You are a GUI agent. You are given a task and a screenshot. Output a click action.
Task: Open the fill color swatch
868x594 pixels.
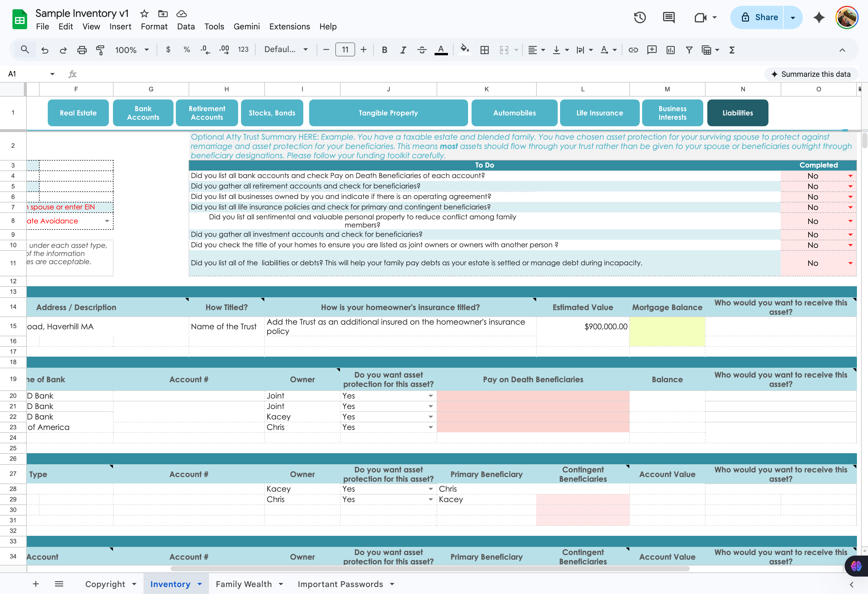(465, 50)
